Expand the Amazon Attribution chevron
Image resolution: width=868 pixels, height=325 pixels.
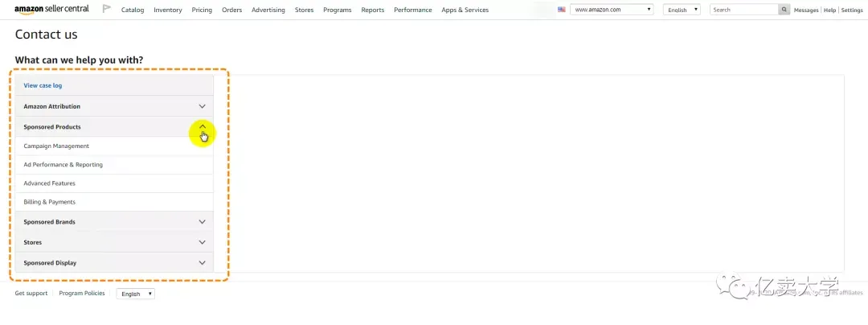pos(202,106)
